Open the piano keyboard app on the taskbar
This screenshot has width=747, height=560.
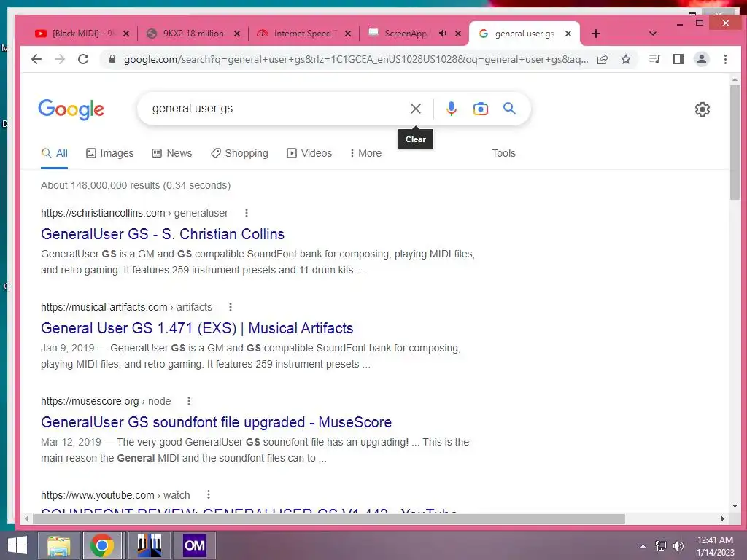tap(150, 545)
